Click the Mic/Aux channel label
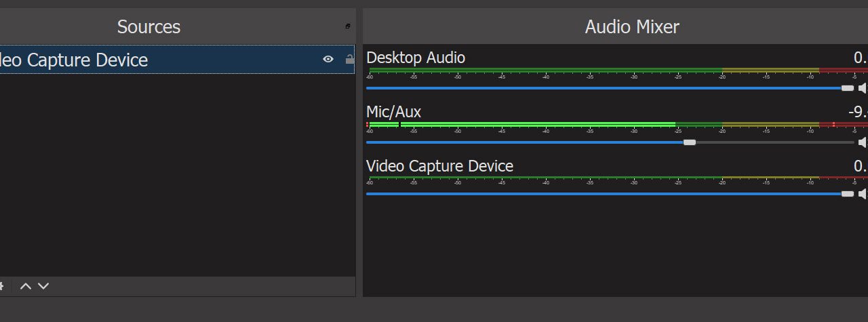 (x=393, y=112)
